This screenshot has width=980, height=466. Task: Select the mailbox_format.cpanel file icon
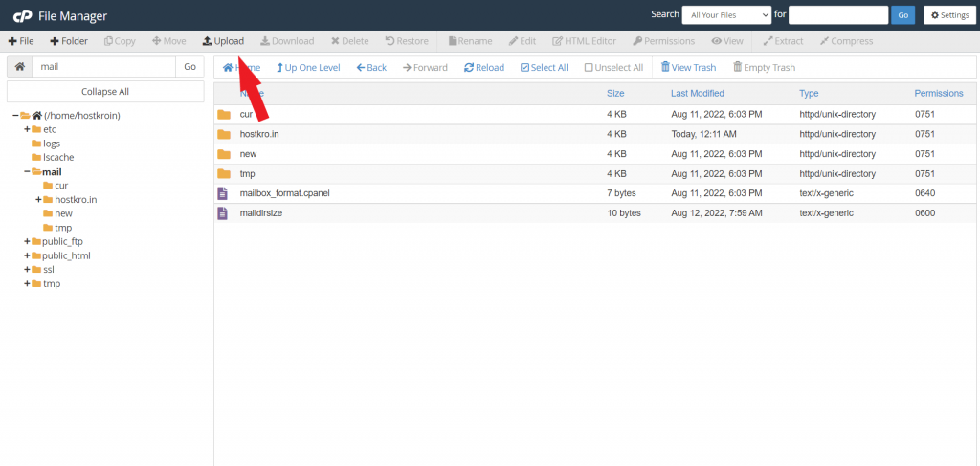tap(222, 193)
